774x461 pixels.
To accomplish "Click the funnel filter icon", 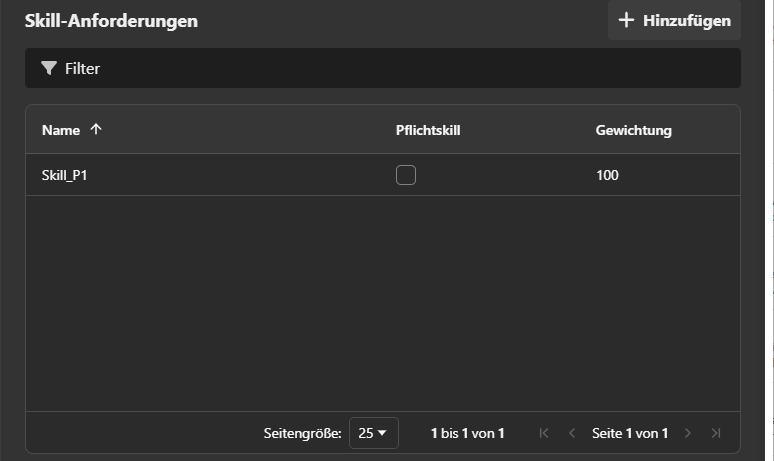I will (49, 68).
